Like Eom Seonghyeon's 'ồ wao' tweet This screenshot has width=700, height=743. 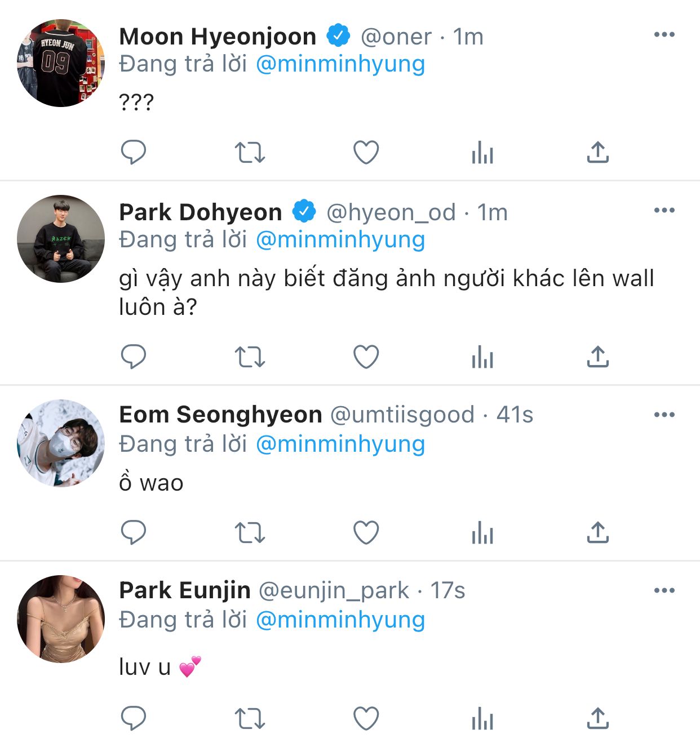pos(366,532)
